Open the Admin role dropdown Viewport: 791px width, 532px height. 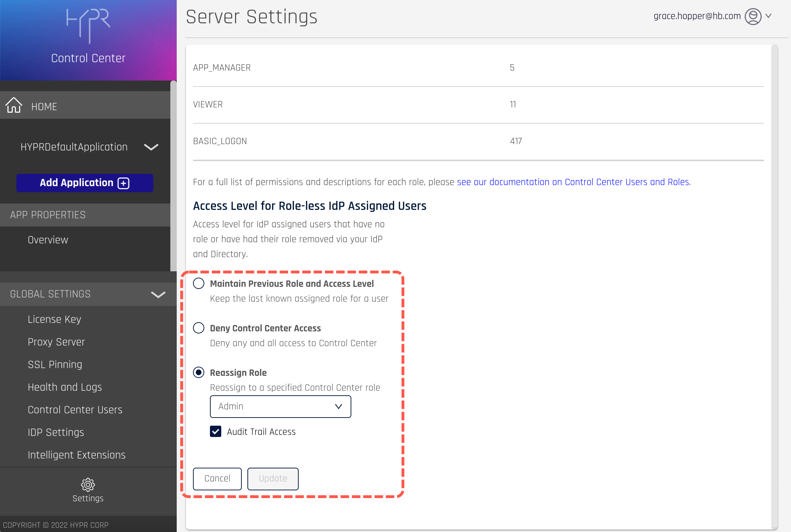[x=280, y=407]
